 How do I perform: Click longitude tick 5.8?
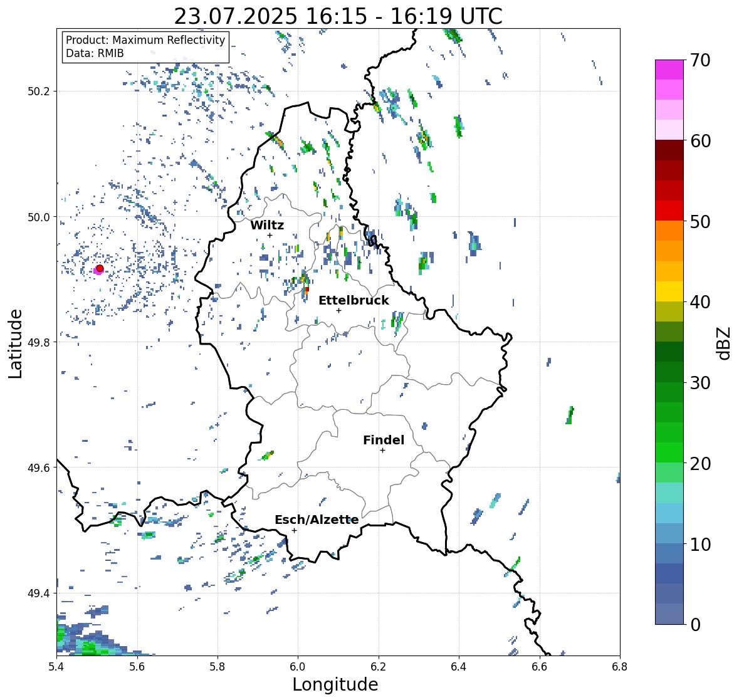tap(218, 666)
